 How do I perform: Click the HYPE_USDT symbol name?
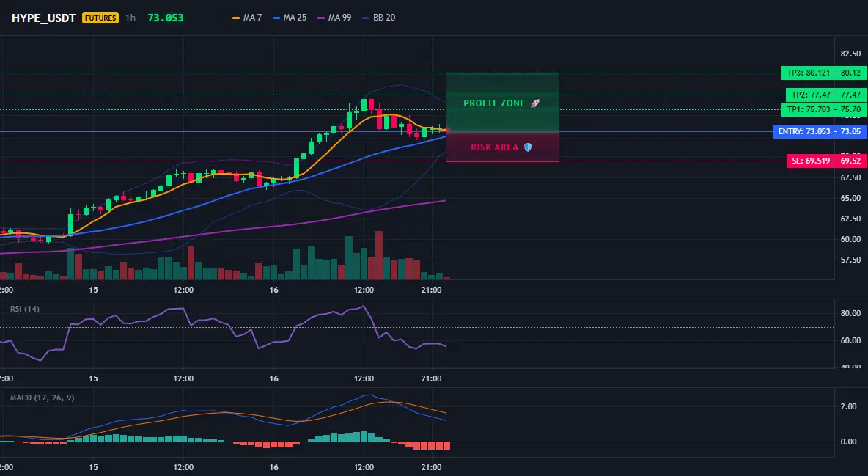point(44,18)
